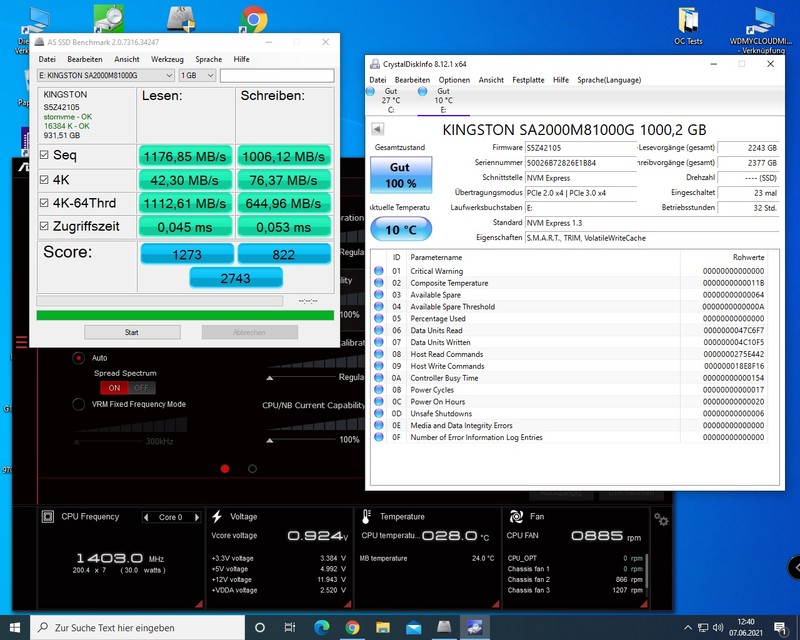Select the Auto radio button
The image size is (800, 640).
point(79,358)
